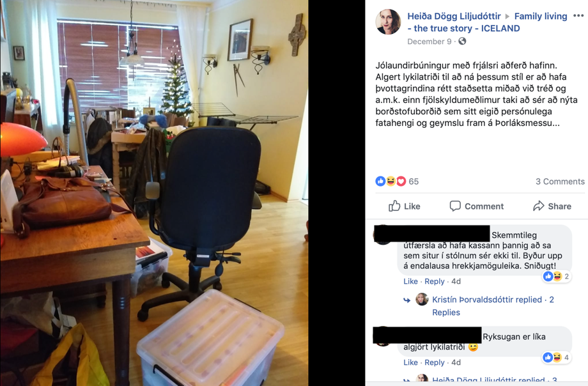Click the laughing reaction icon beside 65
Viewport: 588px width, 386px height.
[x=391, y=181]
